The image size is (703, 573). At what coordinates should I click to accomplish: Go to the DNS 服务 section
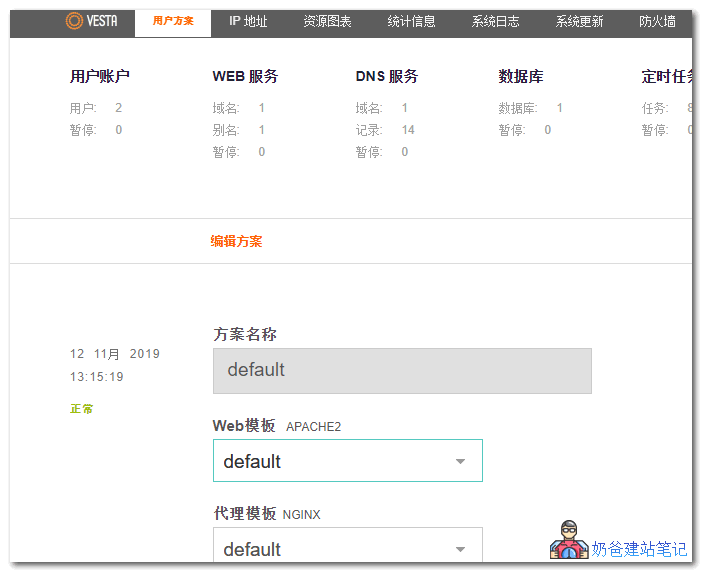(386, 76)
